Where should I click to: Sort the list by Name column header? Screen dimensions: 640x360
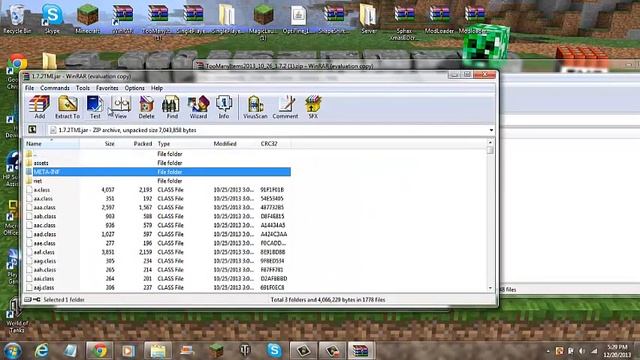point(52,144)
